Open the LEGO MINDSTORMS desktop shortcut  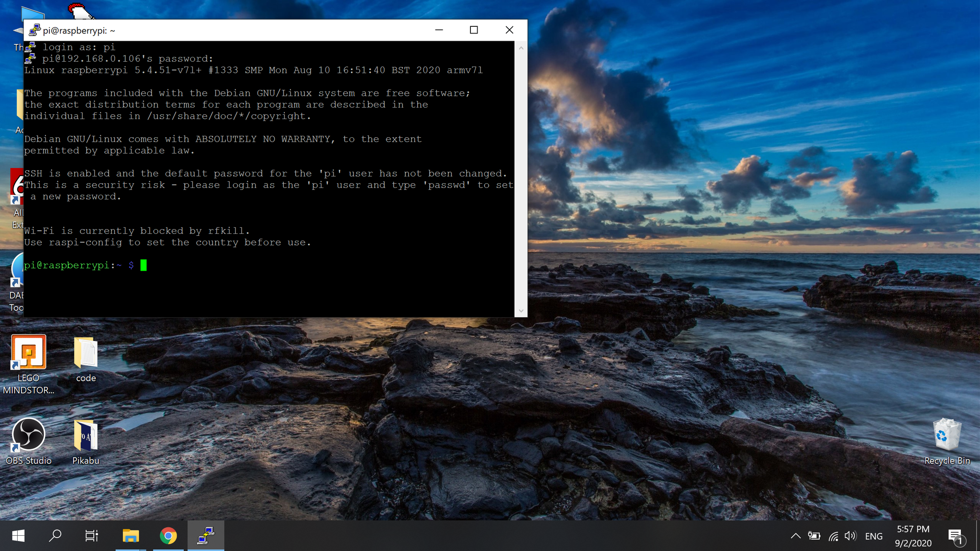(29, 364)
